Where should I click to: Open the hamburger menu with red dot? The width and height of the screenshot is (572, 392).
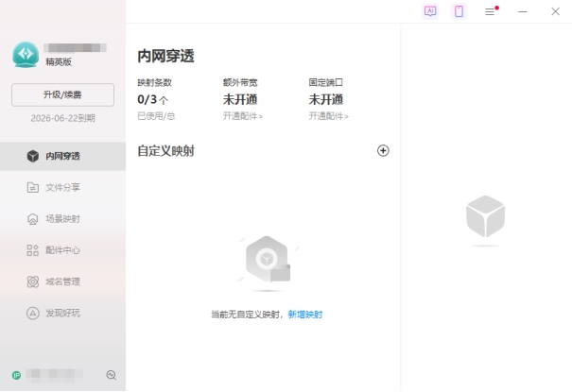(x=491, y=11)
